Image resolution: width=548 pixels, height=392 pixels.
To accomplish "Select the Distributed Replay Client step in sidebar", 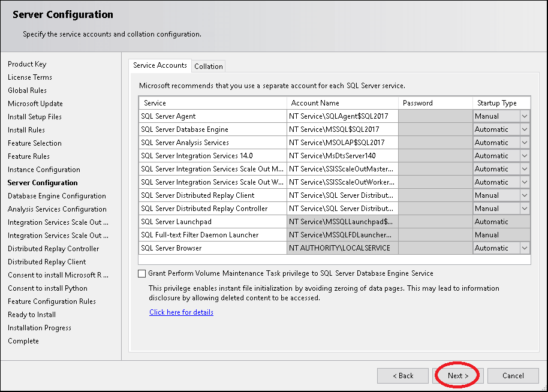I will point(47,262).
